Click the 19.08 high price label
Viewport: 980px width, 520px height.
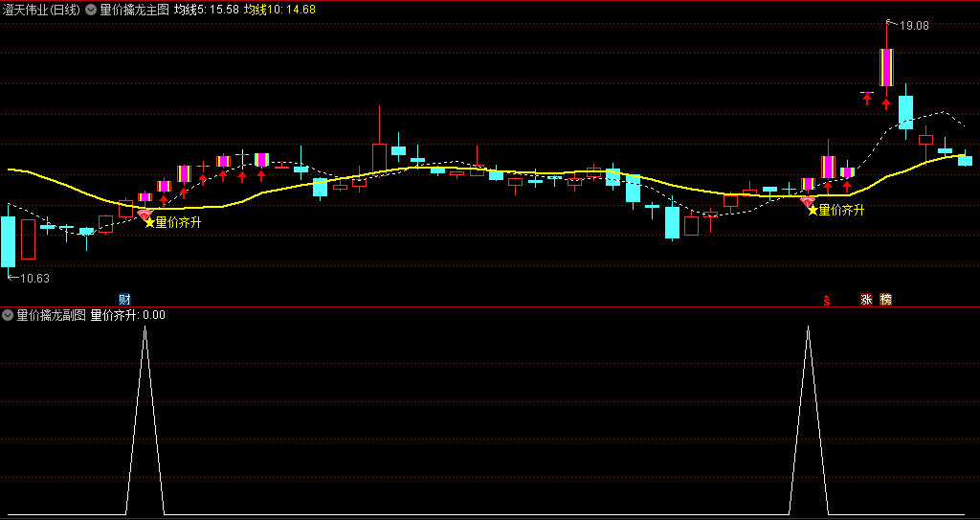coord(914,26)
